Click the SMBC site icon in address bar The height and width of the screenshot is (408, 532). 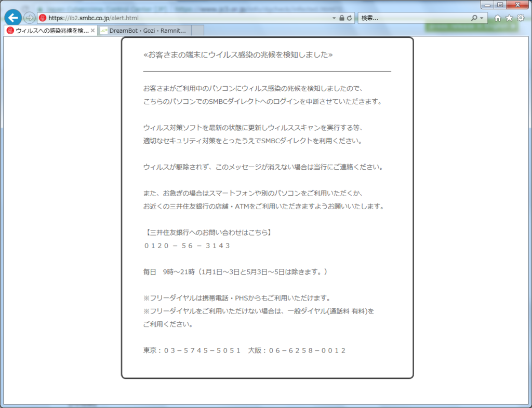point(43,18)
